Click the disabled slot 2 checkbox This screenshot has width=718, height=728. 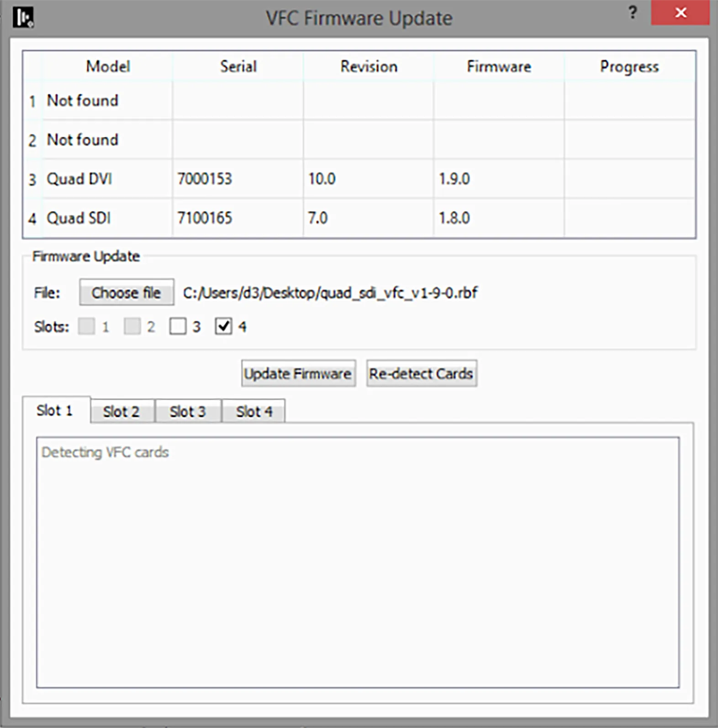132,326
